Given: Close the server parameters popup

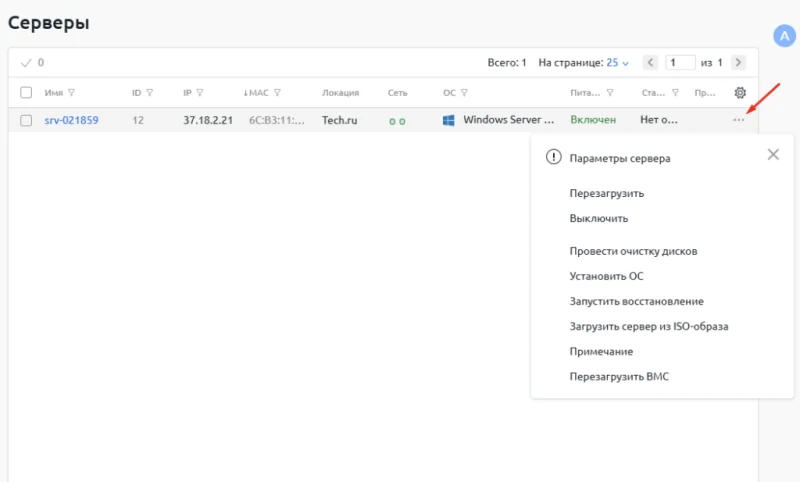Looking at the screenshot, I should point(772,155).
